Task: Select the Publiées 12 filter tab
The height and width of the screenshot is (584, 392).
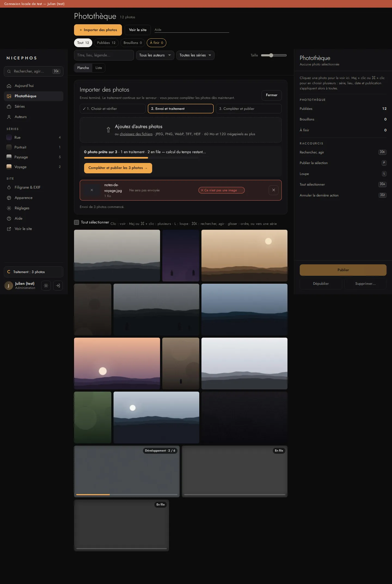Action: 106,43
